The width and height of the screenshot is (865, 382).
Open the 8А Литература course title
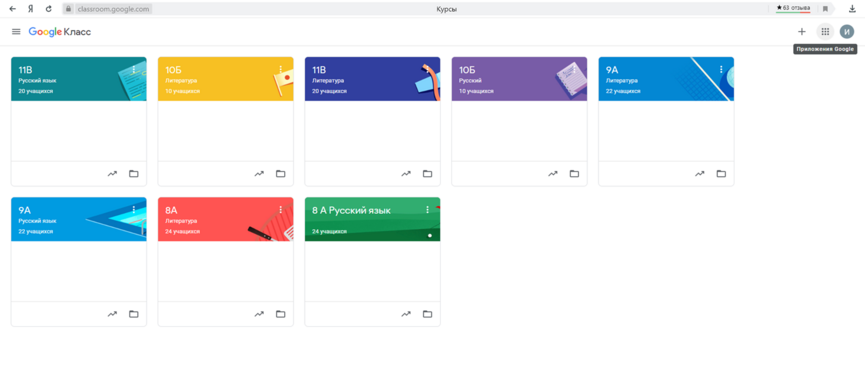pyautogui.click(x=171, y=210)
